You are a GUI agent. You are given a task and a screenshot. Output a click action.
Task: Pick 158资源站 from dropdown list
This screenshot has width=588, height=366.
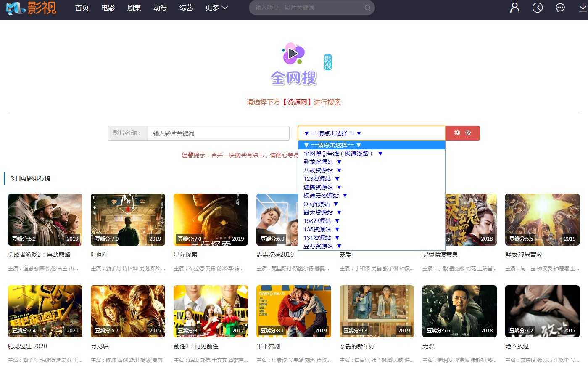click(372, 221)
